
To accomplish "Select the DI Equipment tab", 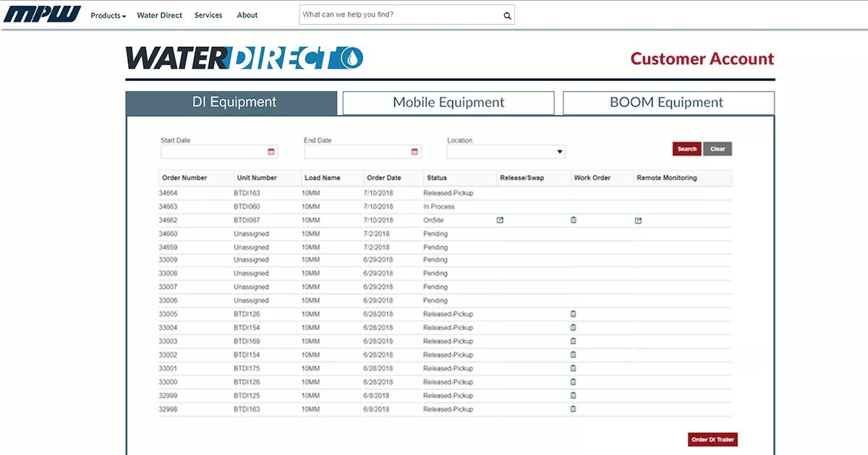I will (x=231, y=103).
